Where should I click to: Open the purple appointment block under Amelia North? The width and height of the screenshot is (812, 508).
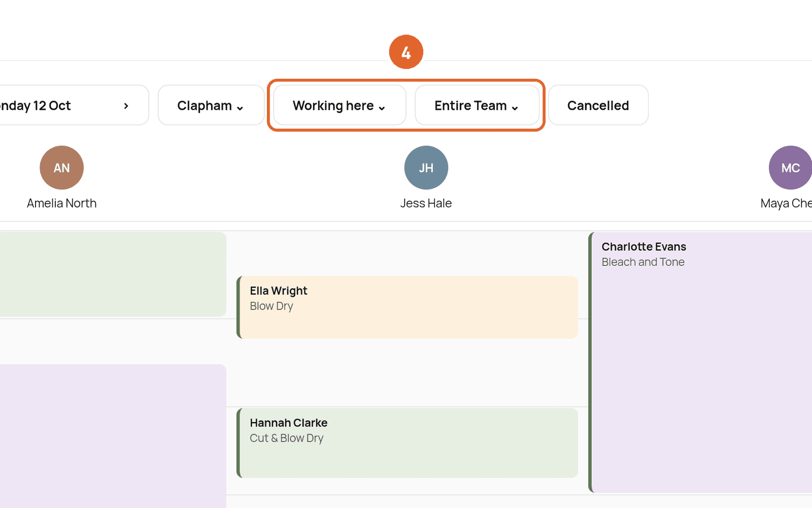(113, 436)
